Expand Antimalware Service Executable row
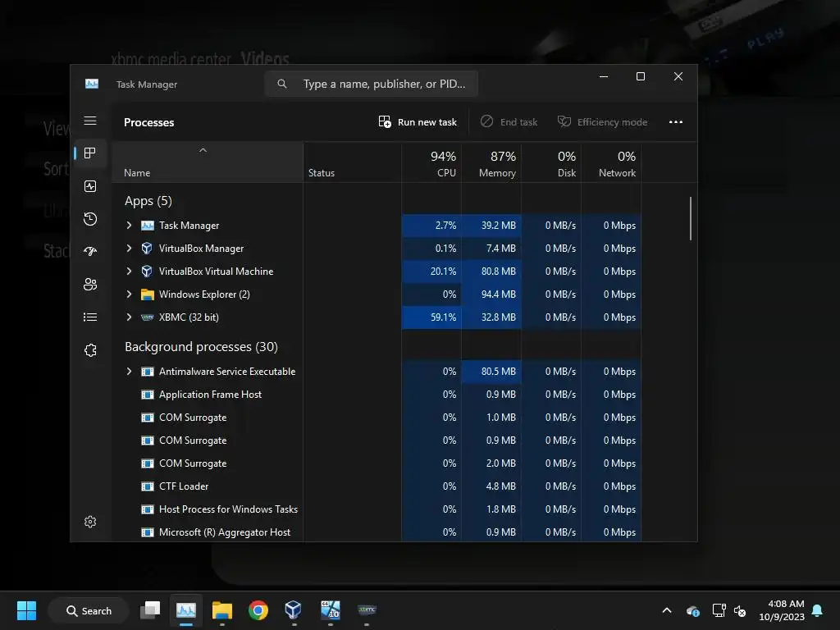This screenshot has height=630, width=840. click(x=129, y=372)
